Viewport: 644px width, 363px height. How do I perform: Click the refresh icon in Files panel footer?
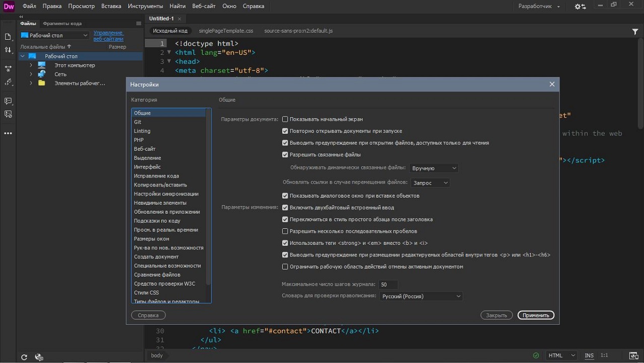coord(24,357)
